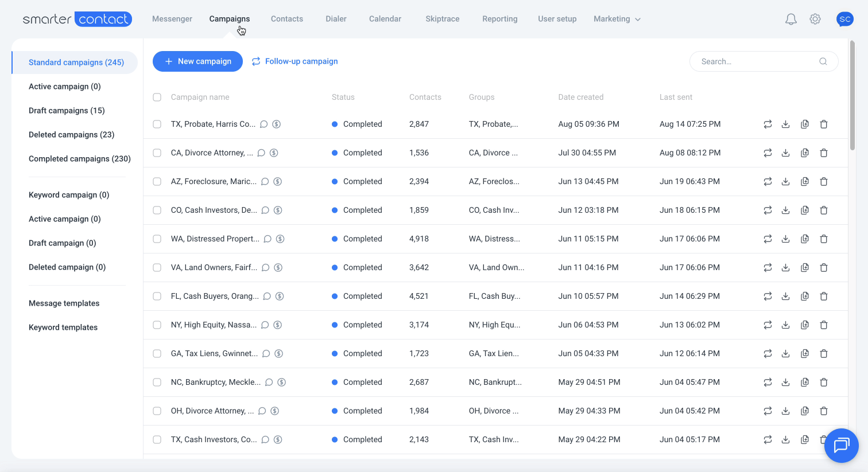Resend the GA, Tax Liens campaign
The height and width of the screenshot is (472, 868).
click(768, 353)
